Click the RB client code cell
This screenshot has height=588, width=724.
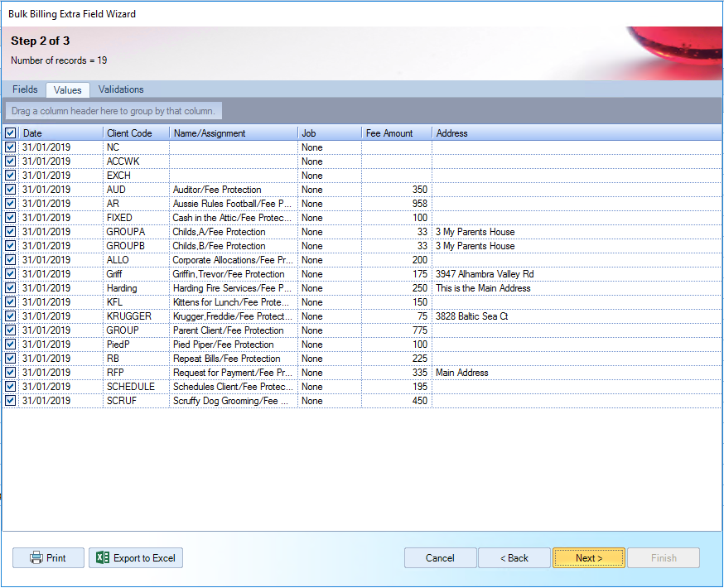click(136, 359)
